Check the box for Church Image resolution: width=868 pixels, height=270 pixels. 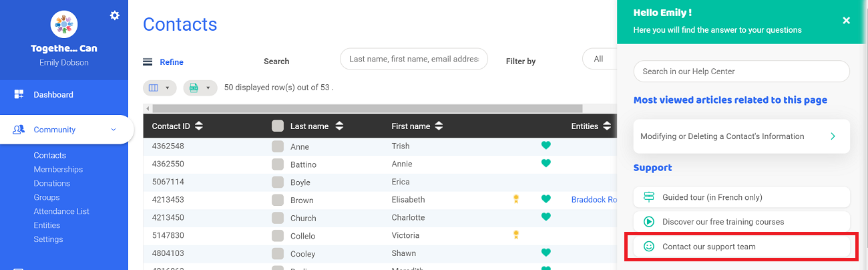(x=278, y=218)
